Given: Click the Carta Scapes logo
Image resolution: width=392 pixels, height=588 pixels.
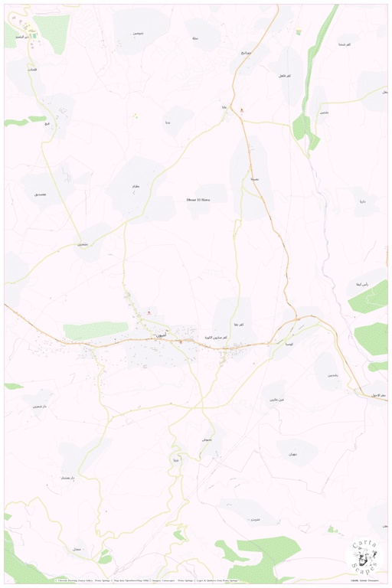Looking at the screenshot, I should pos(365,557).
